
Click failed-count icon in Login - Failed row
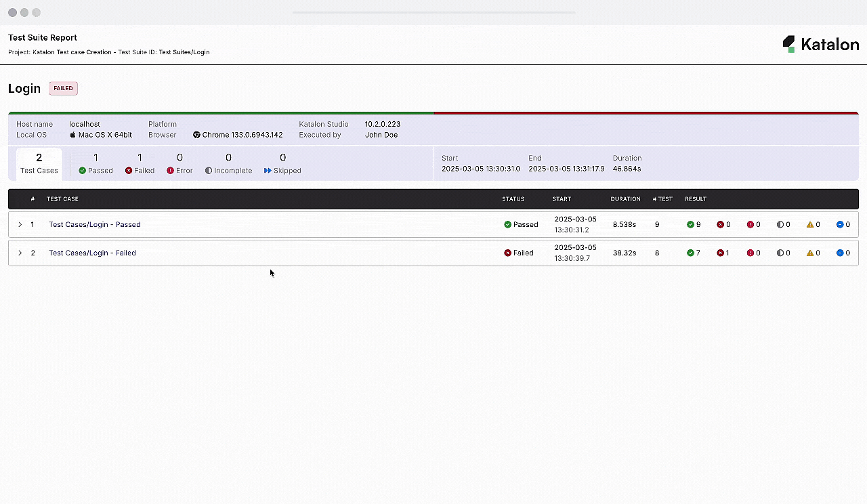tap(720, 253)
